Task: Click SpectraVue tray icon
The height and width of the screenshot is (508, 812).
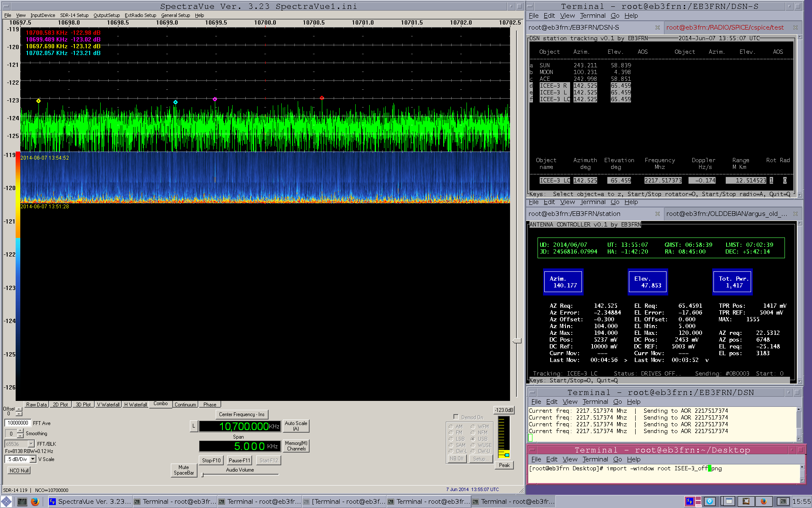Action: [x=690, y=502]
